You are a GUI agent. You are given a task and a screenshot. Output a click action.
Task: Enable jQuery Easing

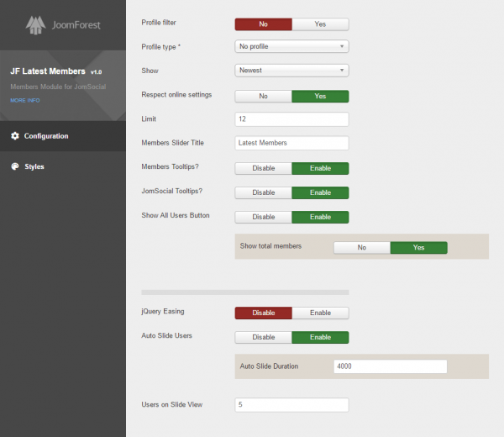click(320, 313)
